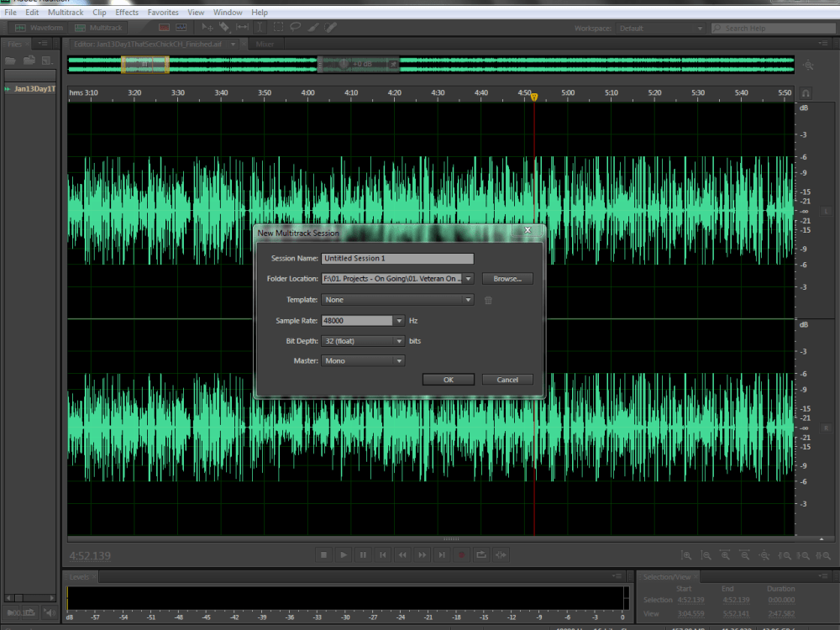Screen dimensions: 840x630
Task: Click Zoom Out Time icon
Action: click(744, 555)
